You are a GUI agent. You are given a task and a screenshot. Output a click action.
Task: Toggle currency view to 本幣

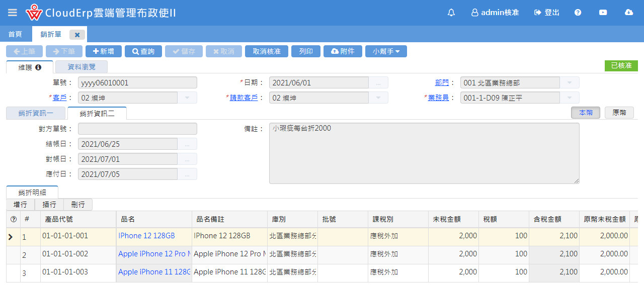point(586,113)
